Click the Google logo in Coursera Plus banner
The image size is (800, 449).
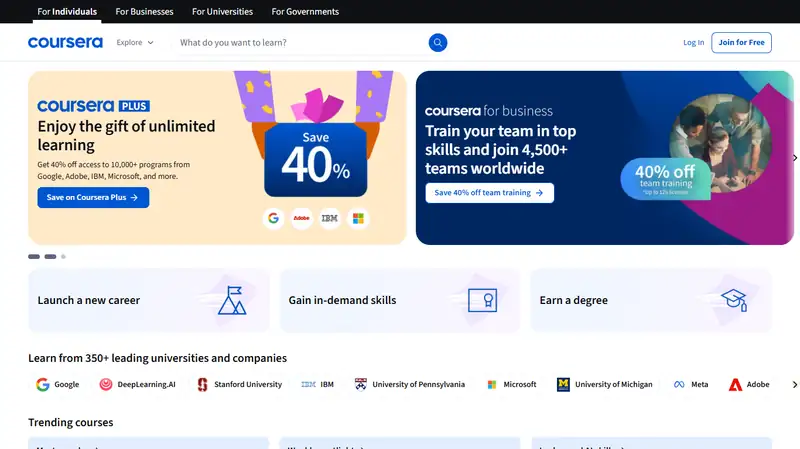(x=273, y=218)
